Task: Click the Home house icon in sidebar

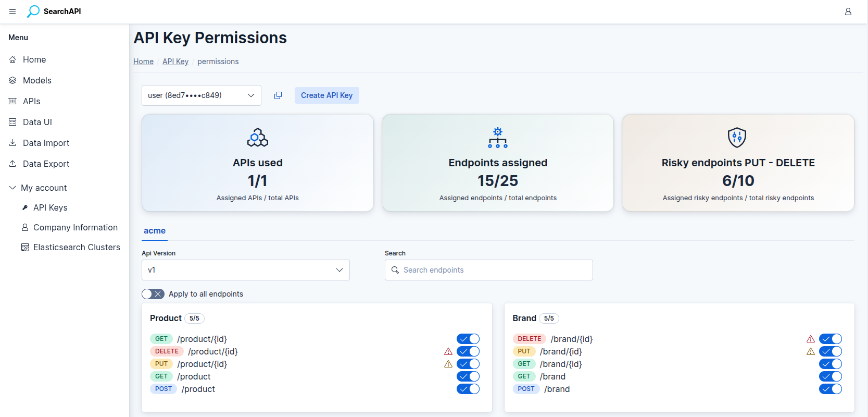Action: [x=12, y=59]
